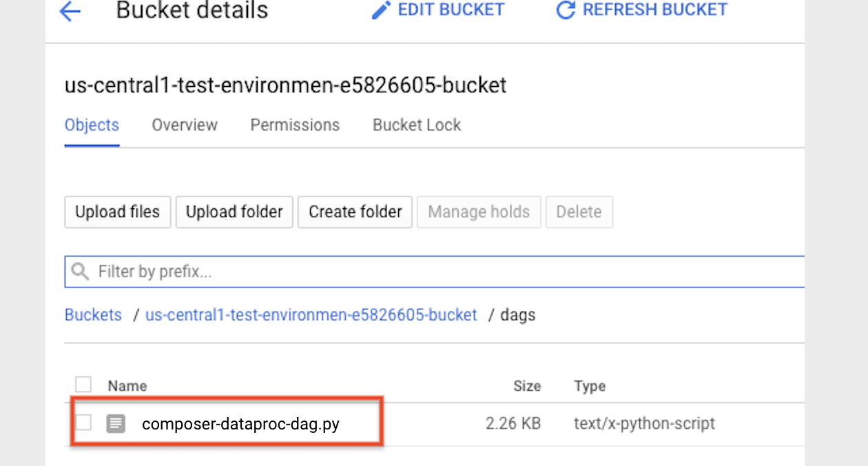This screenshot has height=466, width=868.
Task: Open the composer-dataproc-dag.py file name
Action: tap(240, 424)
